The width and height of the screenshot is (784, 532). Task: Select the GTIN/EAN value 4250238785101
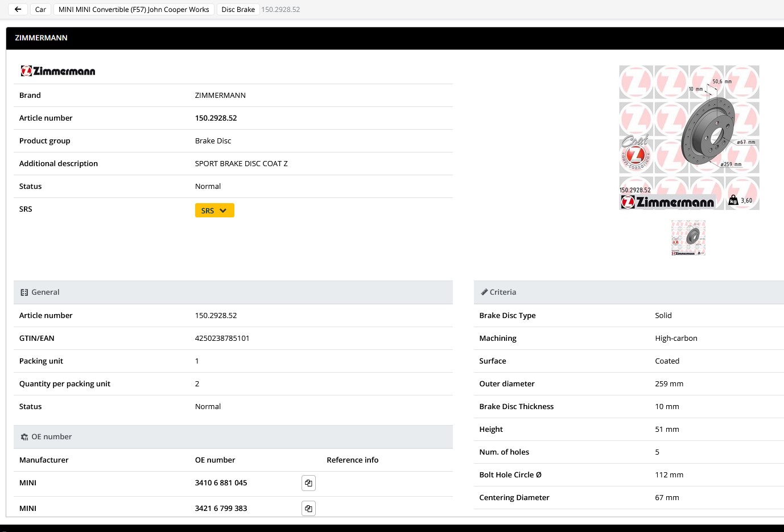click(x=222, y=338)
